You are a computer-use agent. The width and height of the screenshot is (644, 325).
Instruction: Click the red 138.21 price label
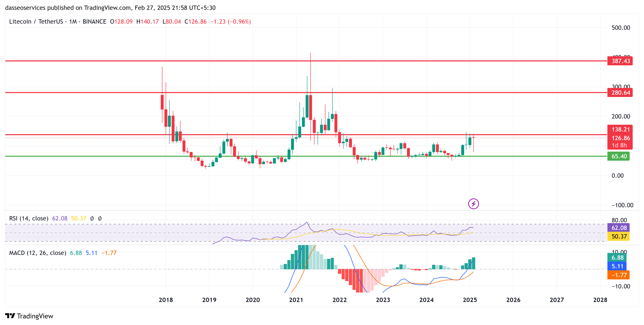(x=620, y=129)
